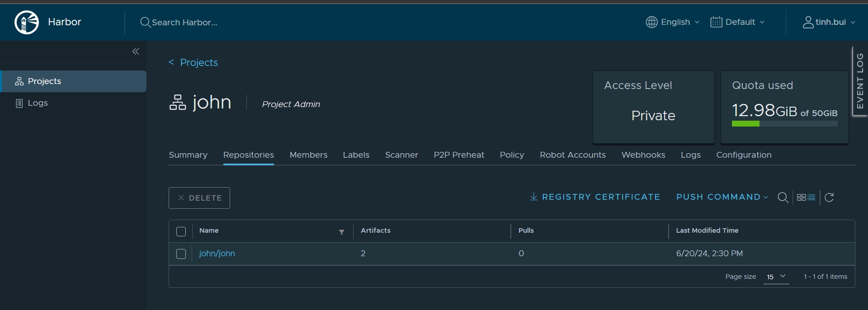868x310 pixels.
Task: Open the Name column filter
Action: (342, 232)
